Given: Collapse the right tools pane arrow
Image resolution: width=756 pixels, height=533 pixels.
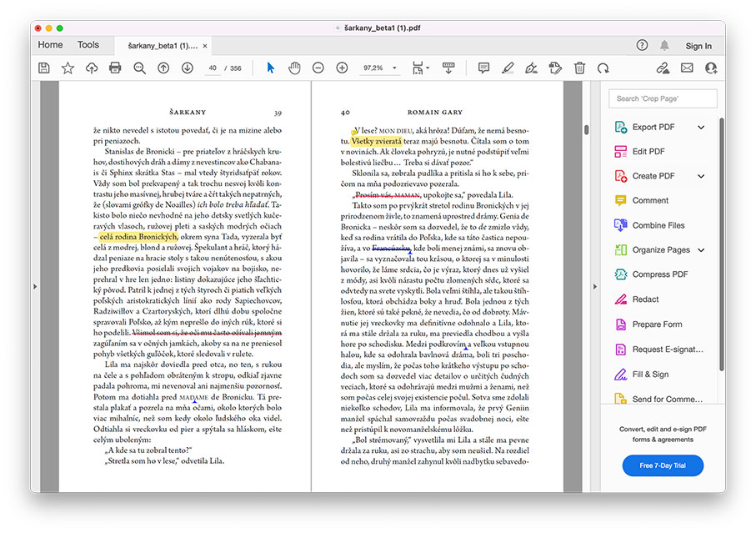Looking at the screenshot, I should tap(595, 286).
